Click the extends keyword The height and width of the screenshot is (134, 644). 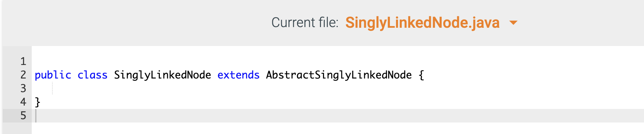pyautogui.click(x=239, y=75)
